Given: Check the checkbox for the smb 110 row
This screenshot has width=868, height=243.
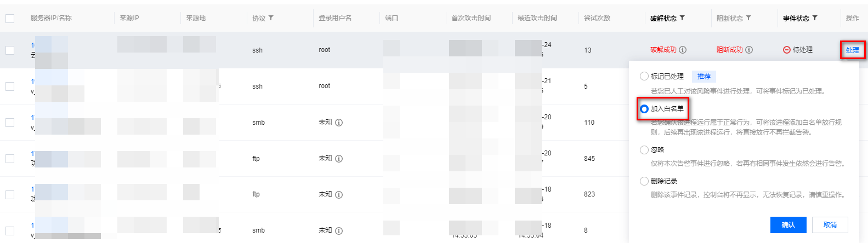Looking at the screenshot, I should pyautogui.click(x=10, y=123).
